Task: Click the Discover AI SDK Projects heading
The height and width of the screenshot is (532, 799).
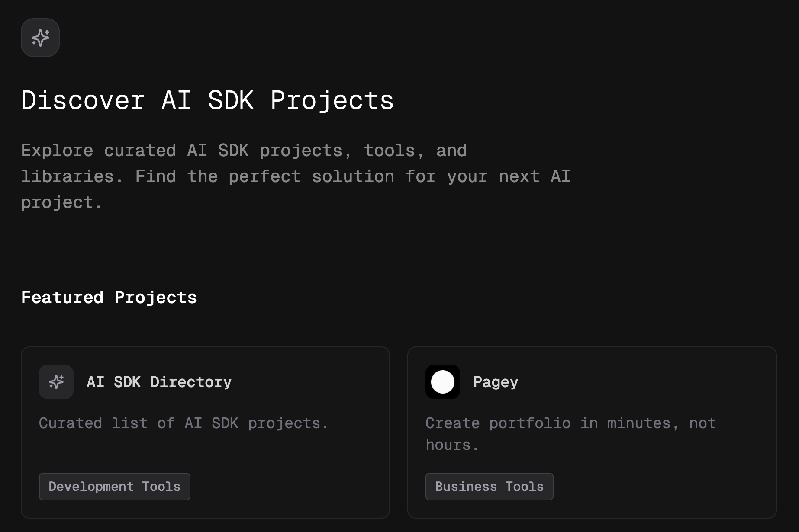Action: pos(207,100)
